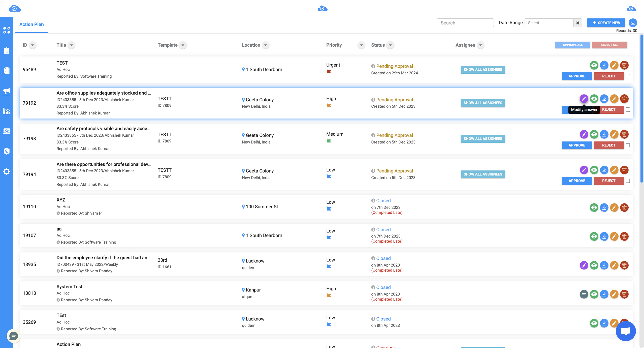644x348 pixels.
Task: Open the title 'Are safety protocols visible and easily acce...'
Action: 103,128
